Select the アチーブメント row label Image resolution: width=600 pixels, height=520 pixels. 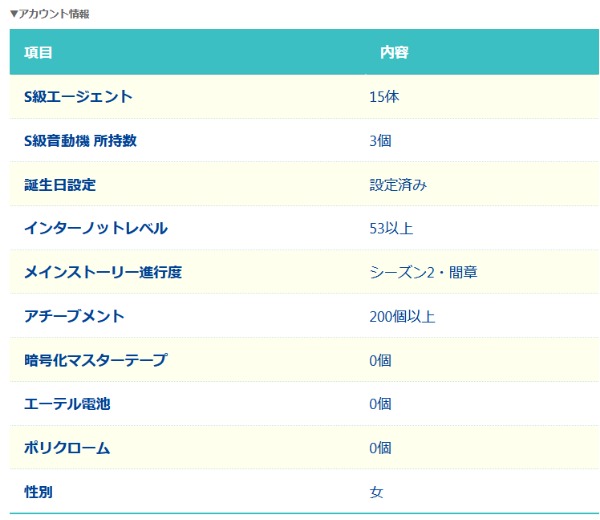(x=74, y=316)
